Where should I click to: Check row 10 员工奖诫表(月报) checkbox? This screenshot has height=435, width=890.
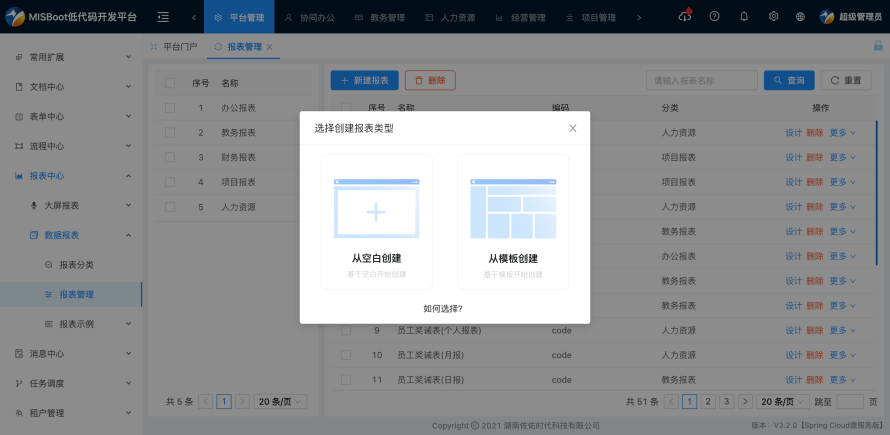pyautogui.click(x=346, y=355)
